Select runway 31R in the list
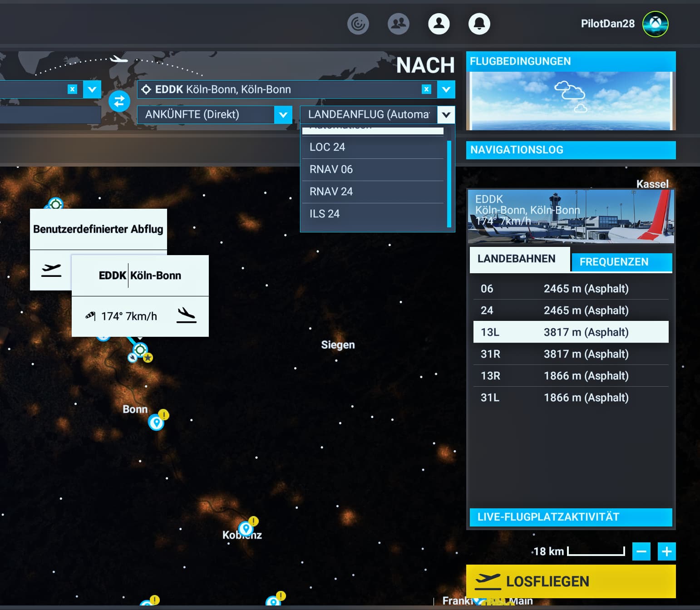Viewport: 700px width, 610px height. [x=571, y=354]
